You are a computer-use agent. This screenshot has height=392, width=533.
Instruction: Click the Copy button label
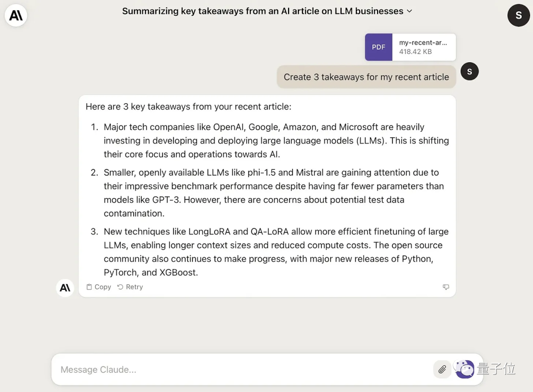103,287
